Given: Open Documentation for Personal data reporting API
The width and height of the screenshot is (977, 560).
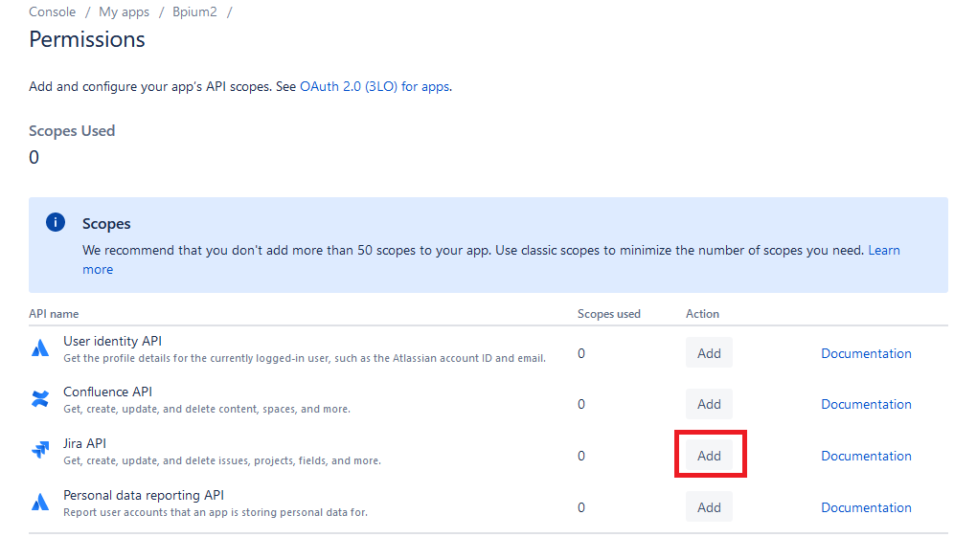Looking at the screenshot, I should pos(866,507).
